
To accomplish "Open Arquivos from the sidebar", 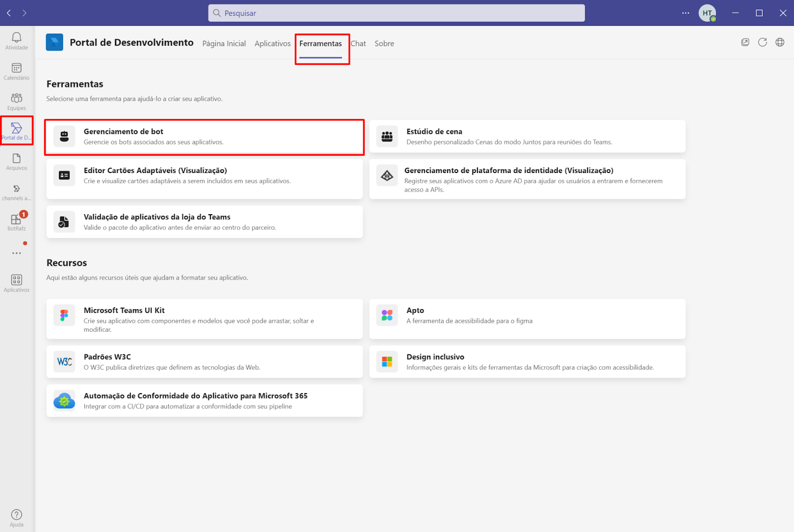I will pos(16,162).
